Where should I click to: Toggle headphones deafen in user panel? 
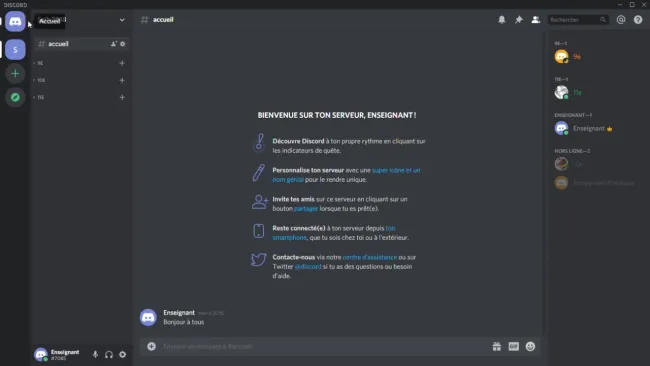pos(109,354)
